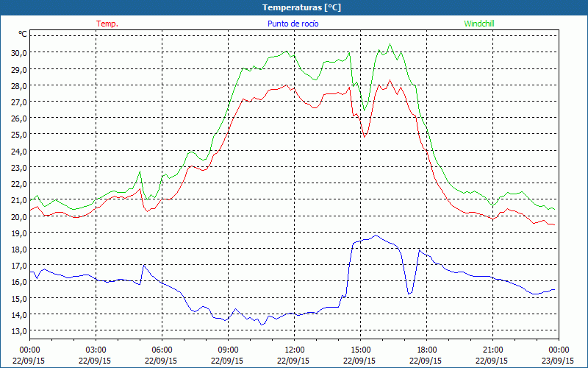Click the 24,0 y-axis value
This screenshot has width=588, height=368.
pyautogui.click(x=19, y=152)
